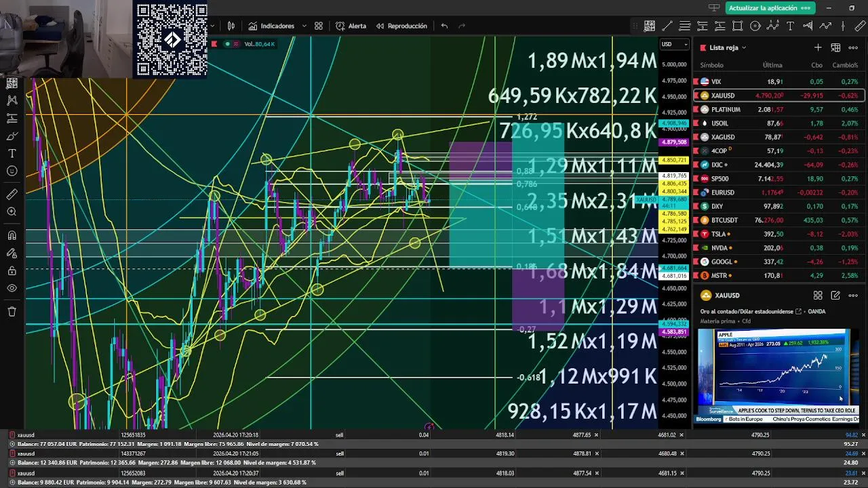
Task: Add a symbol with the watchlist plus icon
Action: tap(818, 47)
